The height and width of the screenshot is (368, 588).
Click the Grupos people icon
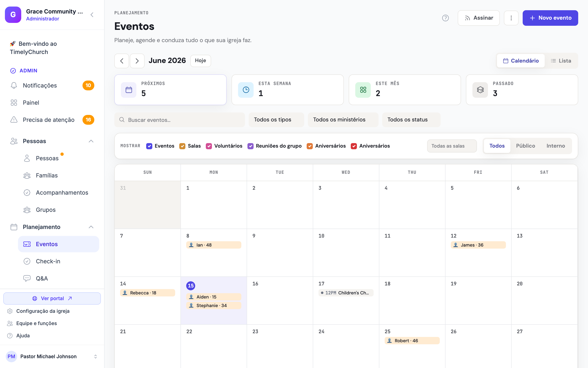pyautogui.click(x=27, y=210)
